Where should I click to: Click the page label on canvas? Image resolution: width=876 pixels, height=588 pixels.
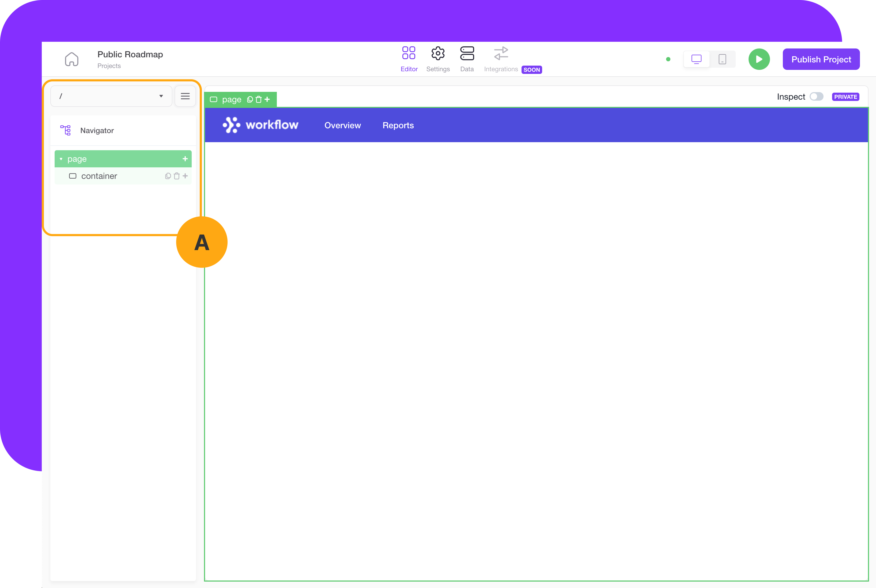click(231, 100)
